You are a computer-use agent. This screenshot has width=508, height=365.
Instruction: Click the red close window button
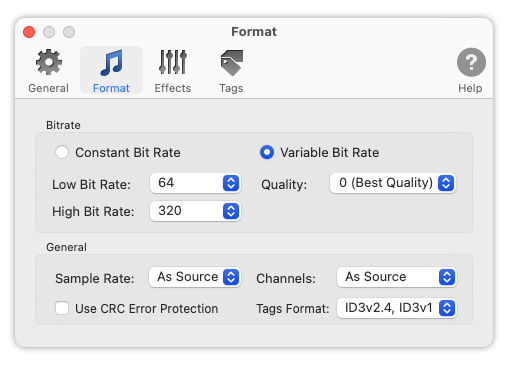click(x=29, y=32)
